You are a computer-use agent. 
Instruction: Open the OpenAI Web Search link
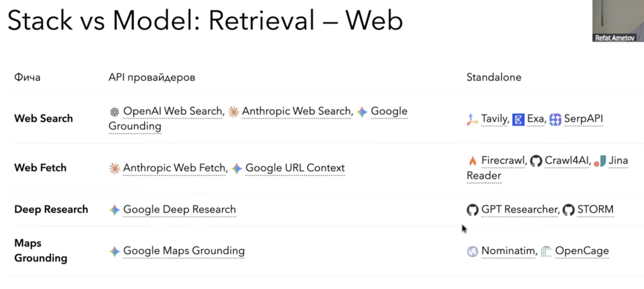(x=173, y=111)
